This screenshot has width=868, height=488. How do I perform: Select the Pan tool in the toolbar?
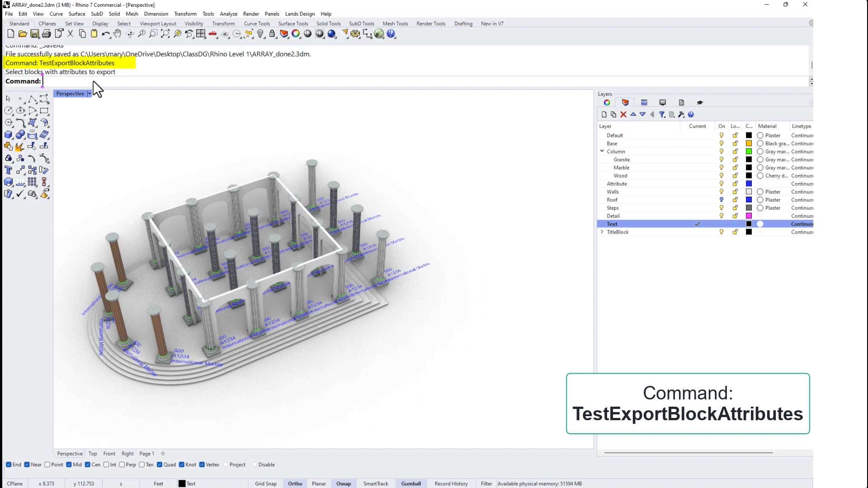tap(117, 33)
